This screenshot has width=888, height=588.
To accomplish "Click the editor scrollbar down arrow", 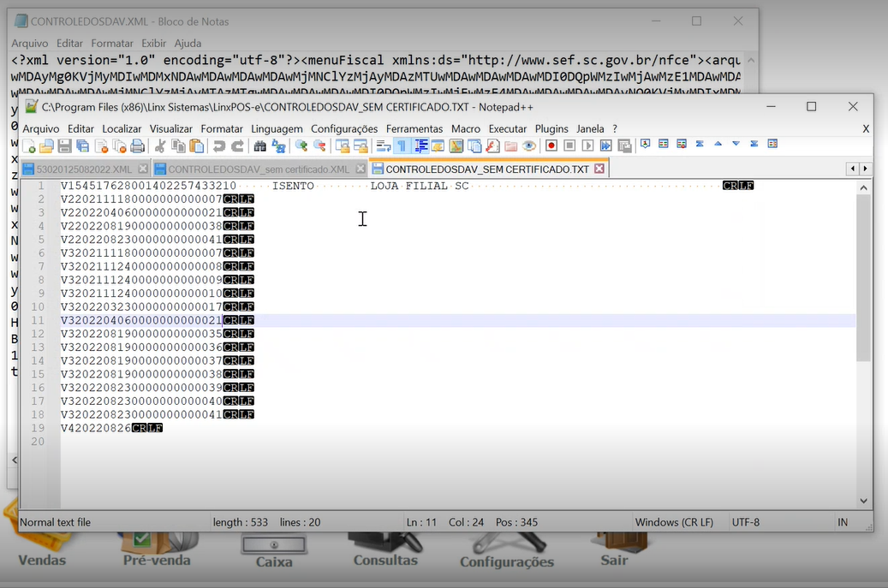I will pos(863,501).
